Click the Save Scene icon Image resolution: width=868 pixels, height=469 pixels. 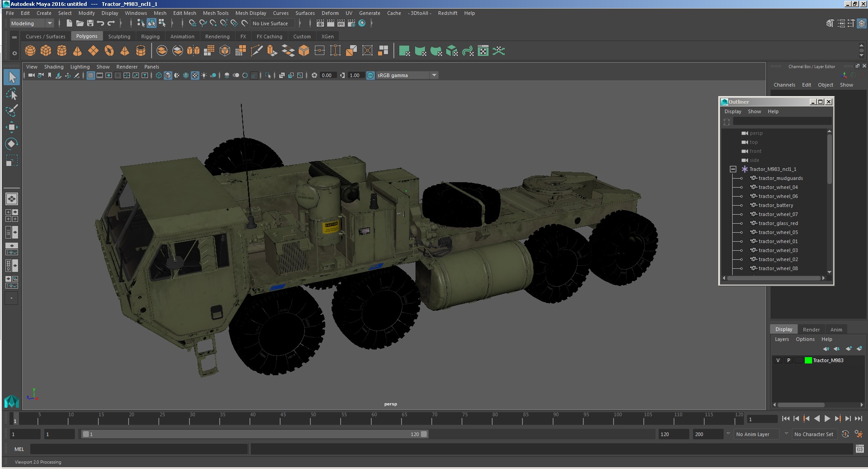90,23
